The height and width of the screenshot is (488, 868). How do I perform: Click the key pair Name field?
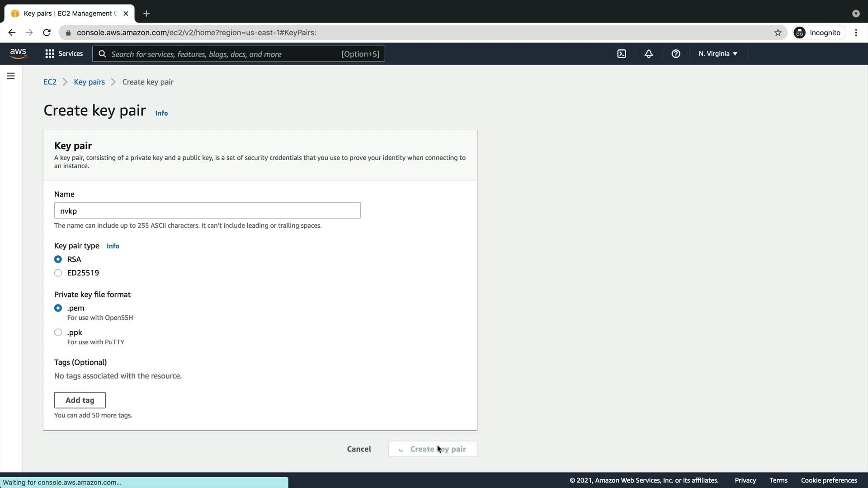pos(207,211)
